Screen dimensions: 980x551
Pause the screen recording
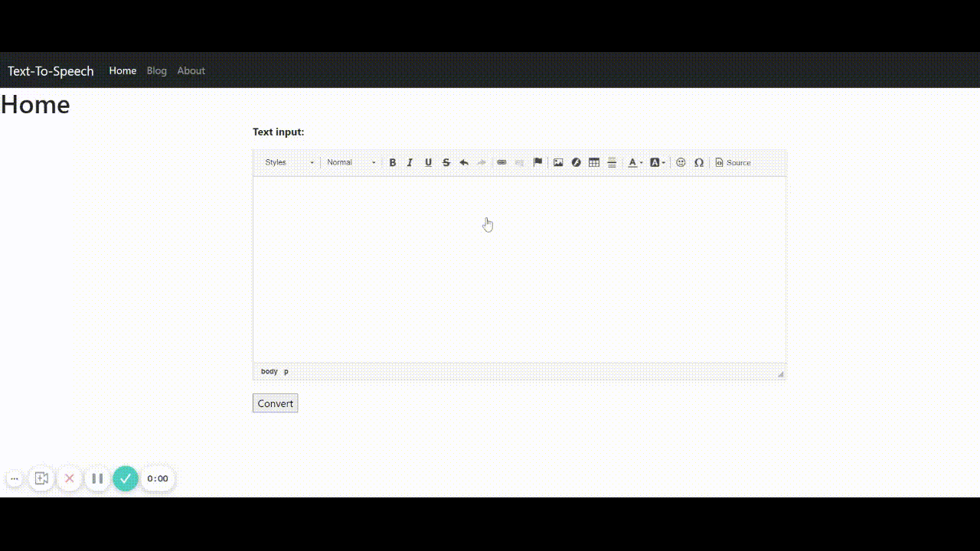[x=97, y=478]
